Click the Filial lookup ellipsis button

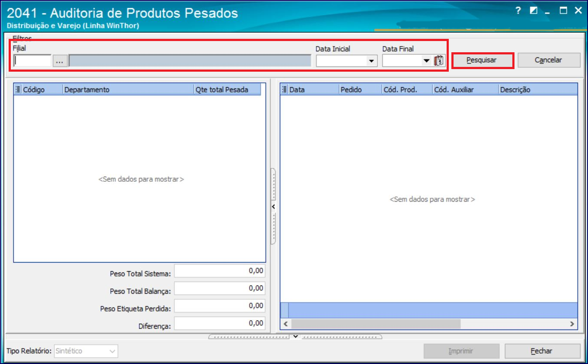pos(60,61)
